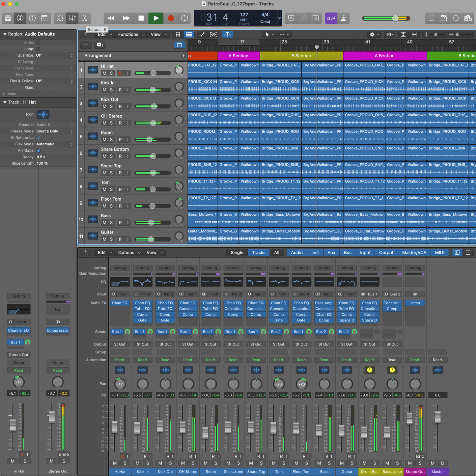Image resolution: width=476 pixels, height=476 pixels.
Task: Select the B Section arrangement marker
Action: click(x=300, y=56)
